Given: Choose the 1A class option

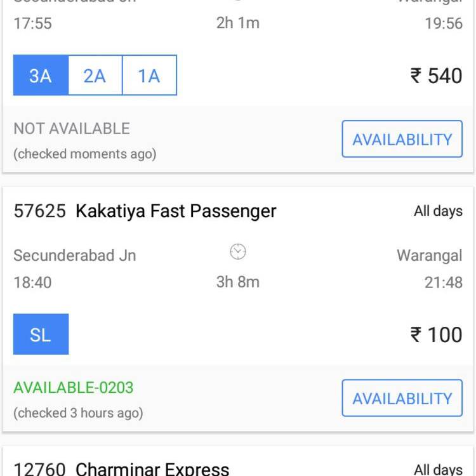Looking at the screenshot, I should tap(149, 76).
